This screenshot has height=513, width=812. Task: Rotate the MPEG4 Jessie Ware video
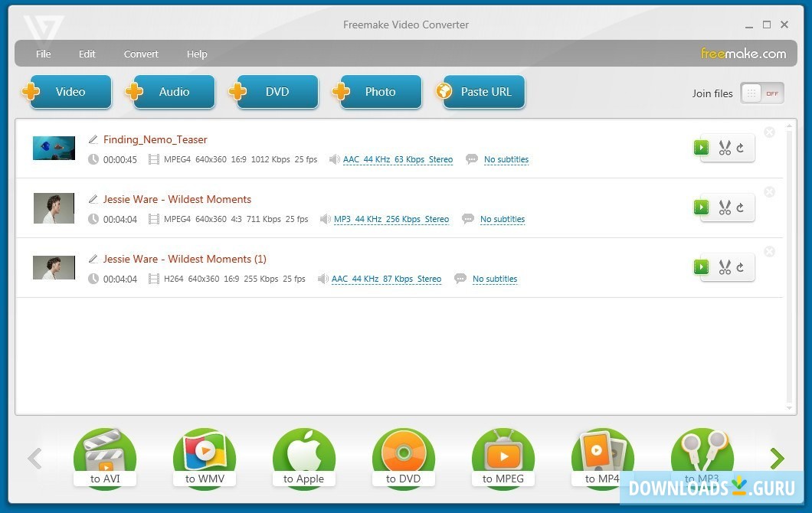pos(741,207)
